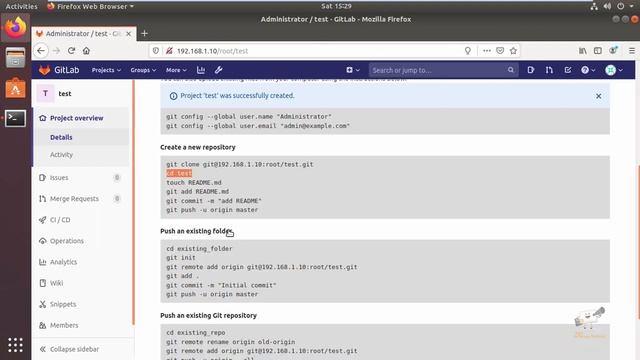Open Firefox Library icon
640x360 pixels.
582,51
